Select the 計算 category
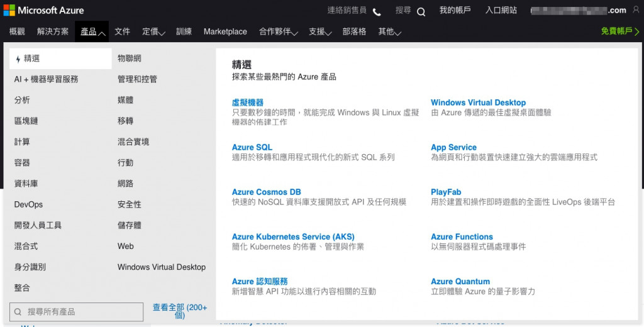644x327 pixels. point(22,142)
